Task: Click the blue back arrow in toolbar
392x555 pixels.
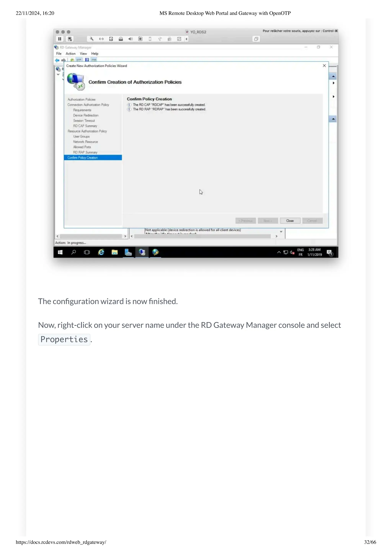Action: [57, 60]
